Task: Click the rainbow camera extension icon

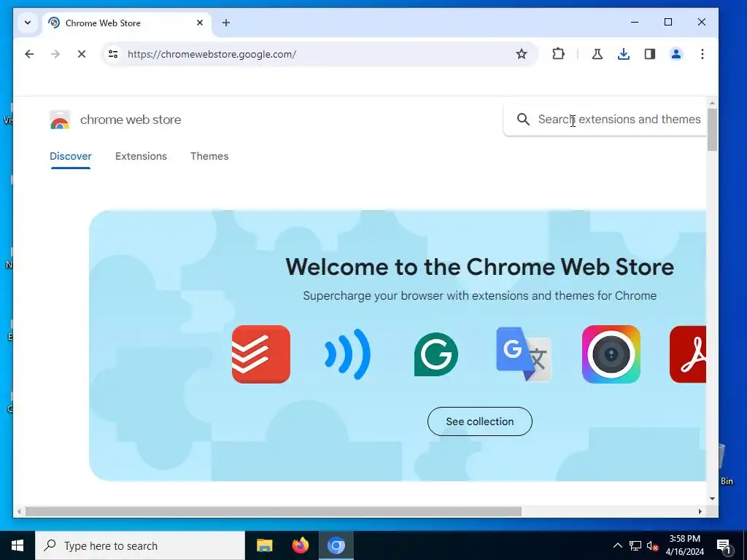Action: (x=611, y=354)
